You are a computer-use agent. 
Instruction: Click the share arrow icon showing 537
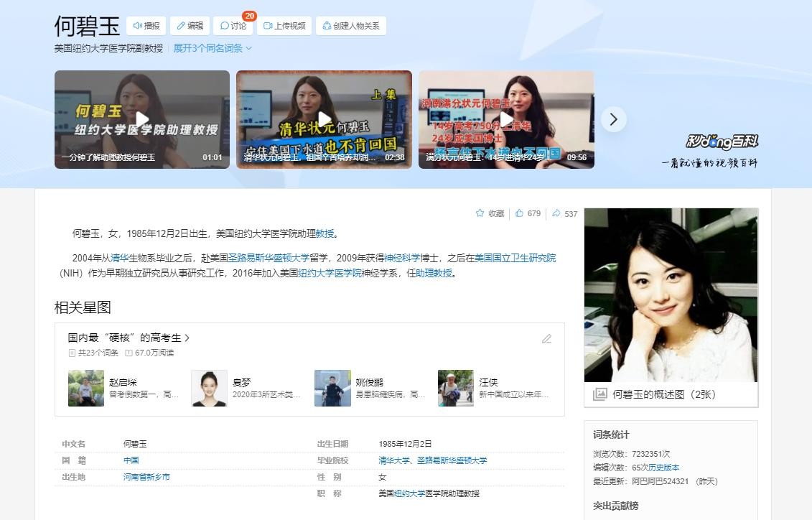pyautogui.click(x=556, y=213)
